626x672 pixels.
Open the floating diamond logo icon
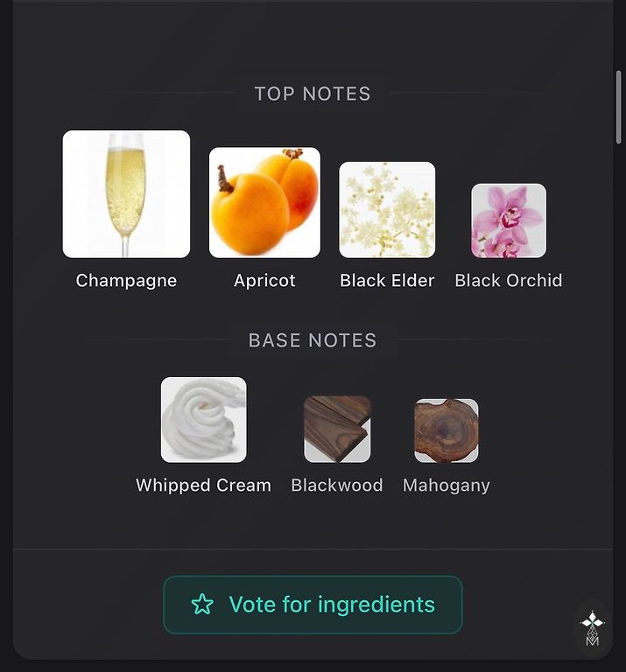click(x=592, y=628)
